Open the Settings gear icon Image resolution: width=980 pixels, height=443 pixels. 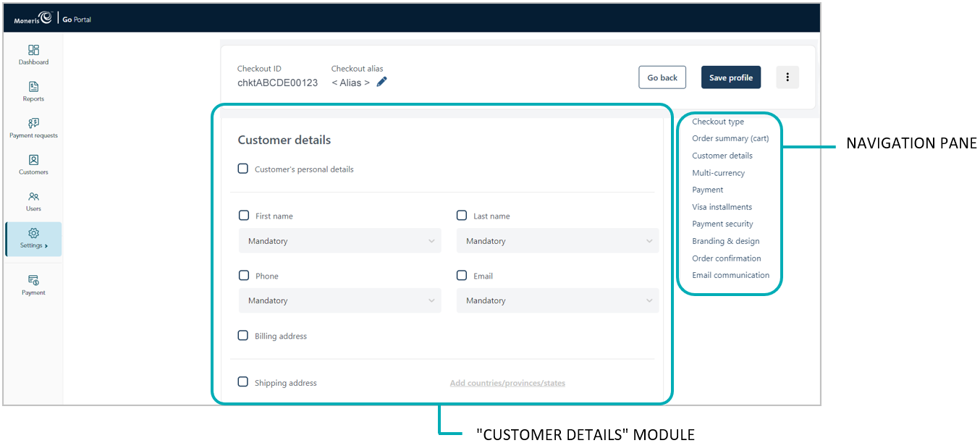33,233
